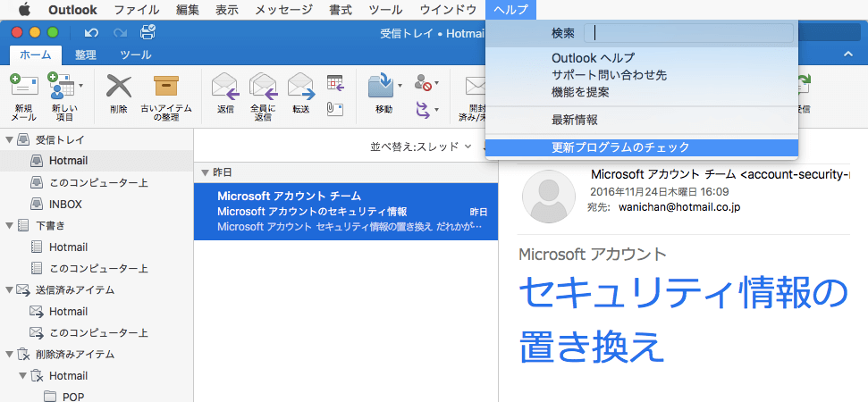The height and width of the screenshot is (402, 868).
Task: Select the Microsoft アカウント チーム message
Action: 346,212
